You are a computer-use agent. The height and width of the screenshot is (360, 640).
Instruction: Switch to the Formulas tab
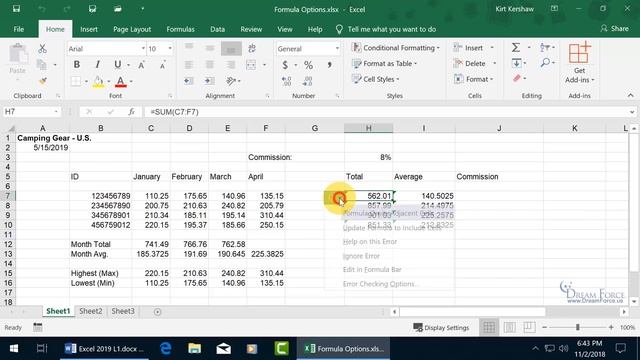coord(180,29)
